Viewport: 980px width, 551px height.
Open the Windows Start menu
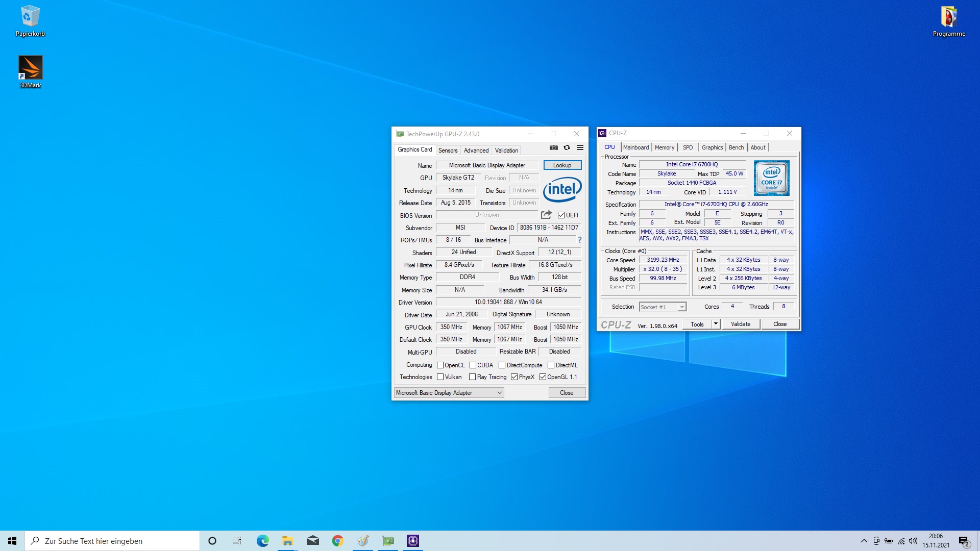click(12, 541)
